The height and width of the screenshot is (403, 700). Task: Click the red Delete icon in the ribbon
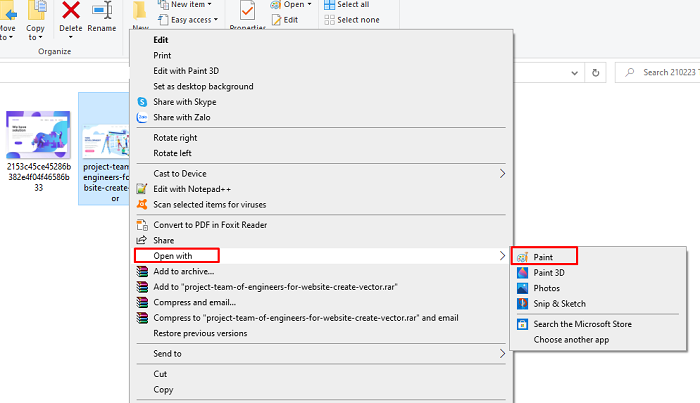click(71, 12)
